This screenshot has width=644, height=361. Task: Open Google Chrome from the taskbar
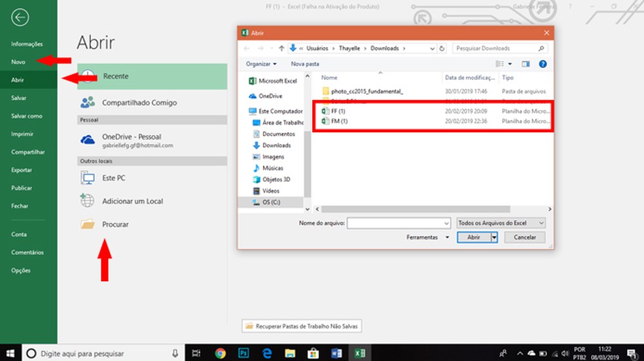point(220,353)
